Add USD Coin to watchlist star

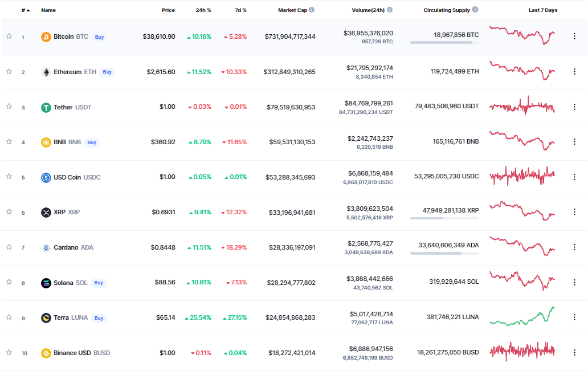(9, 176)
